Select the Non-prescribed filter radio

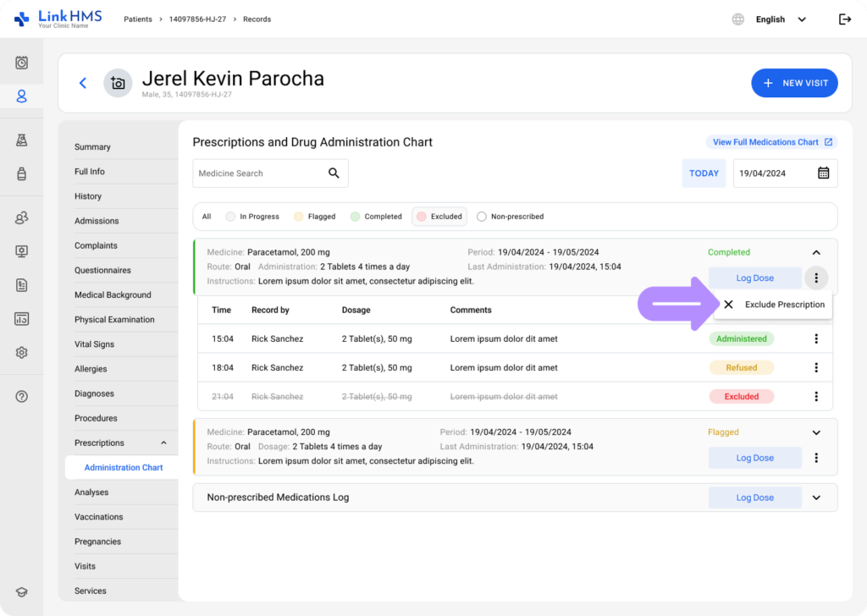482,217
